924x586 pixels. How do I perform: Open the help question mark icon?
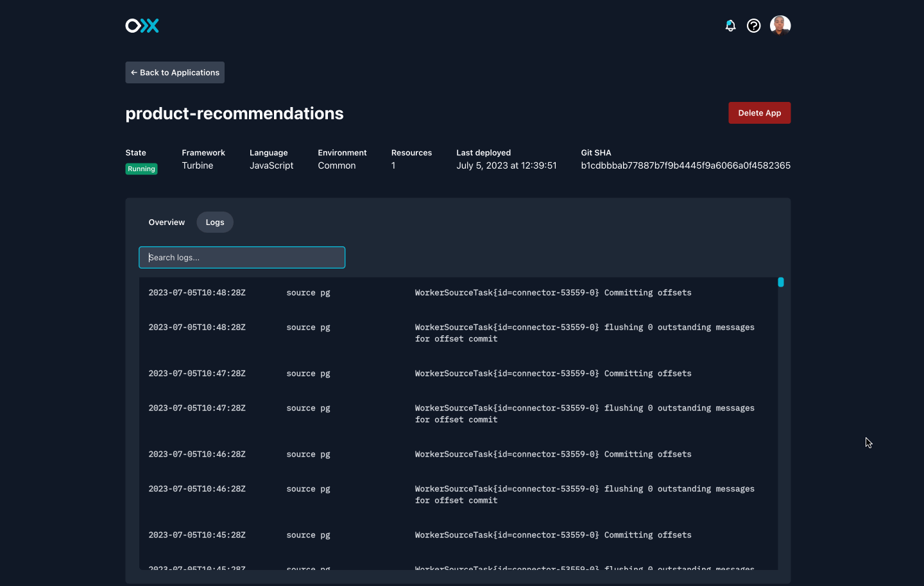753,25
